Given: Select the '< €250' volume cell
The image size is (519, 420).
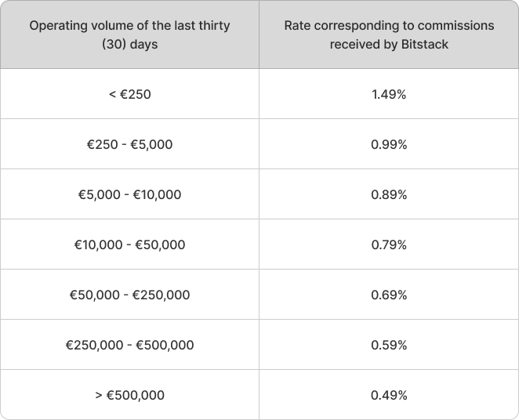Looking at the screenshot, I should 130,94.
